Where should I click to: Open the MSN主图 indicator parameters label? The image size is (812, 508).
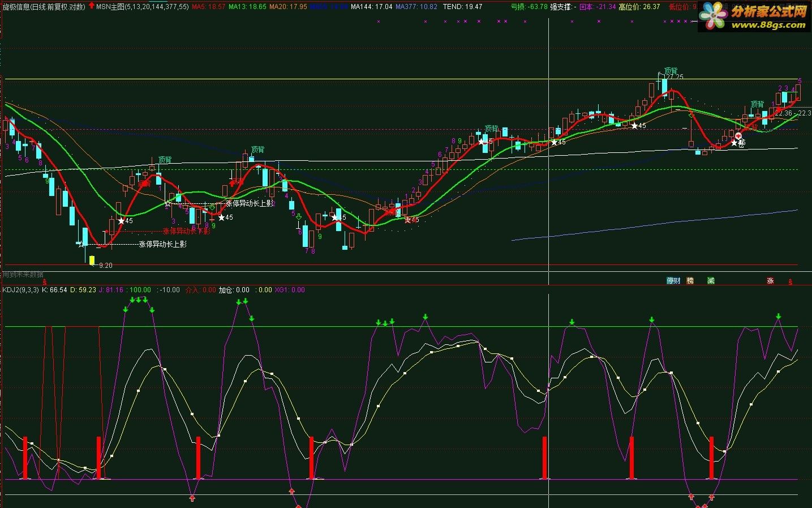tap(142, 7)
